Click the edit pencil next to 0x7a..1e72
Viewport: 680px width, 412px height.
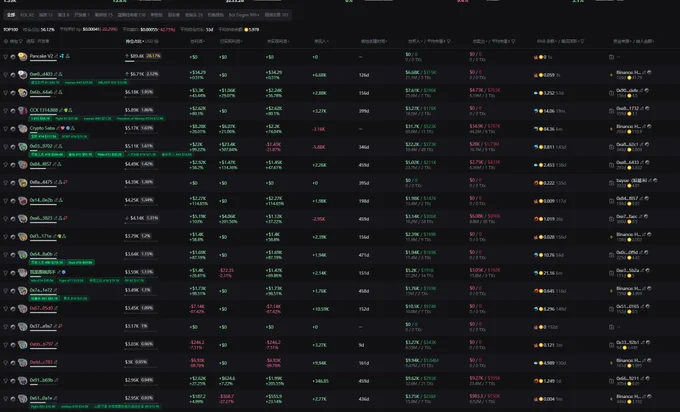(56, 290)
